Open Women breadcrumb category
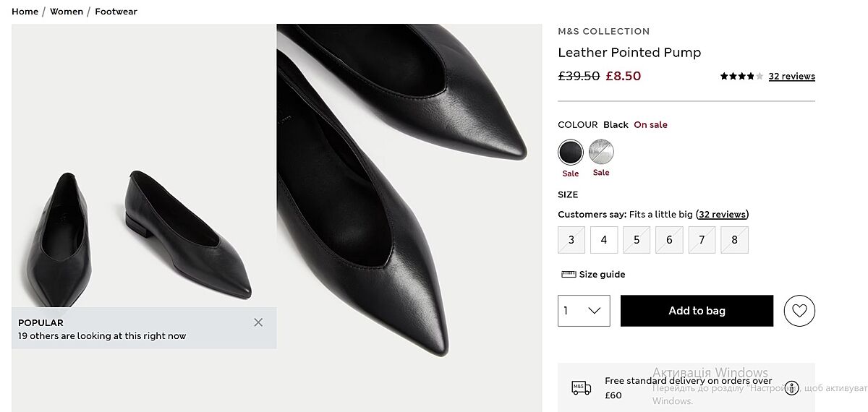 pos(67,12)
